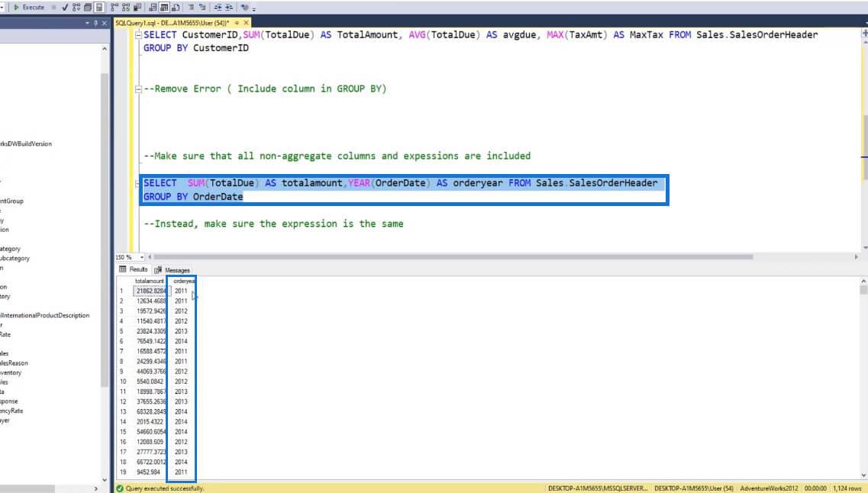Viewport: 868px width, 493px height.
Task: Click the 1,124 rows status bar entry
Action: coord(847,488)
